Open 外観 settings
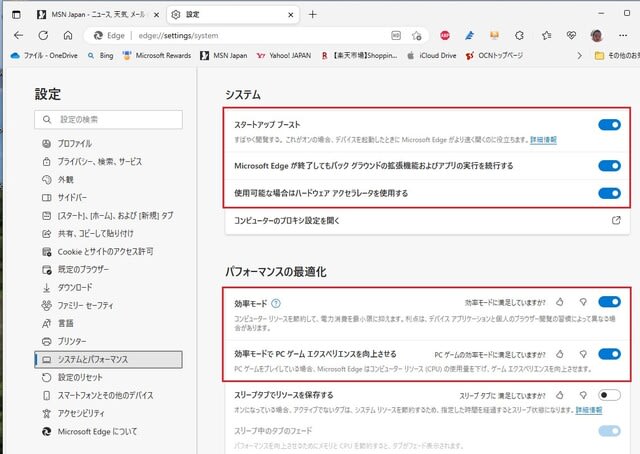 pos(109,179)
